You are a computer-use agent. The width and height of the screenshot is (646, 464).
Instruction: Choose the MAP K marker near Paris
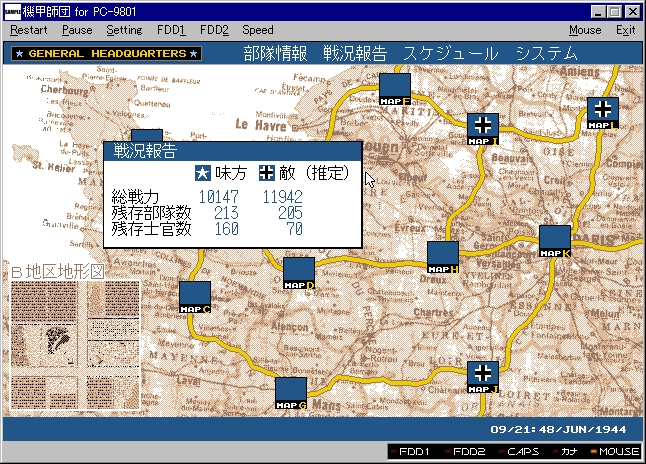point(554,241)
